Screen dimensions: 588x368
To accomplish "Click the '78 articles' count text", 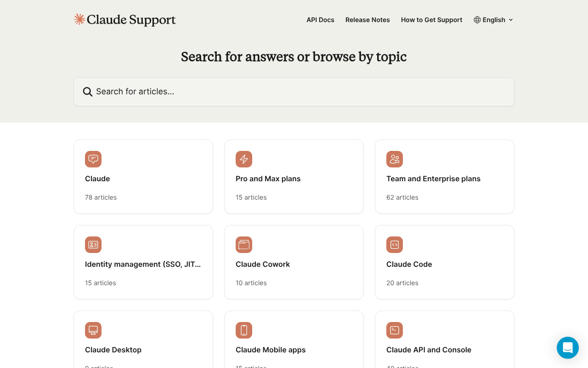I will point(101,197).
